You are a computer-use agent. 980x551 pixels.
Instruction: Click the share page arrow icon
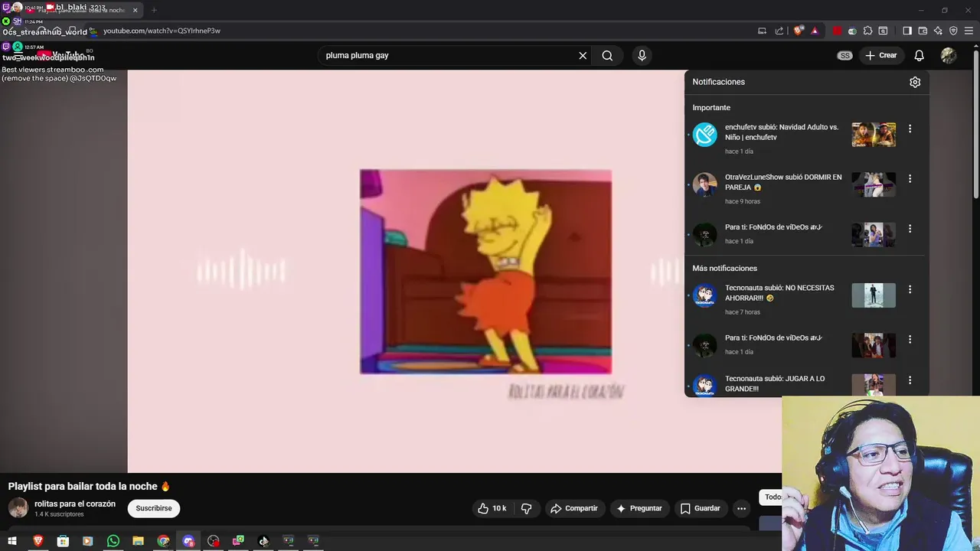[779, 31]
